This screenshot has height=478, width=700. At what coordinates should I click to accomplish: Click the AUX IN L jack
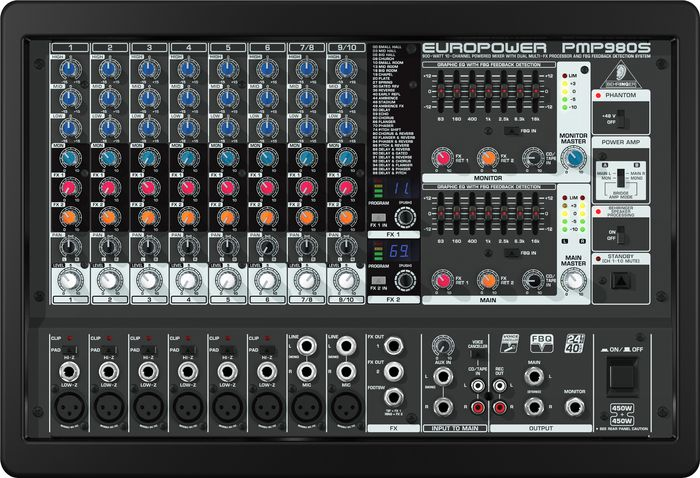point(443,377)
